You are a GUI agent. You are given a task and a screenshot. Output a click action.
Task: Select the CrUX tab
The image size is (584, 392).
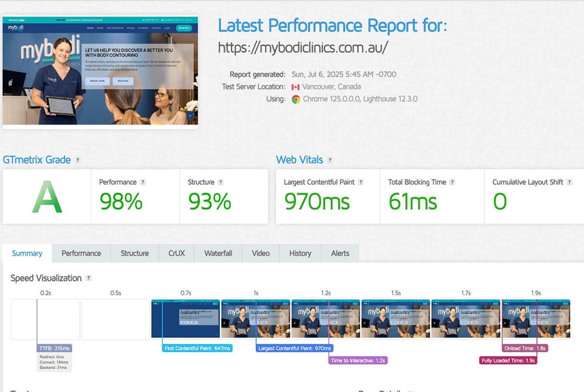176,254
